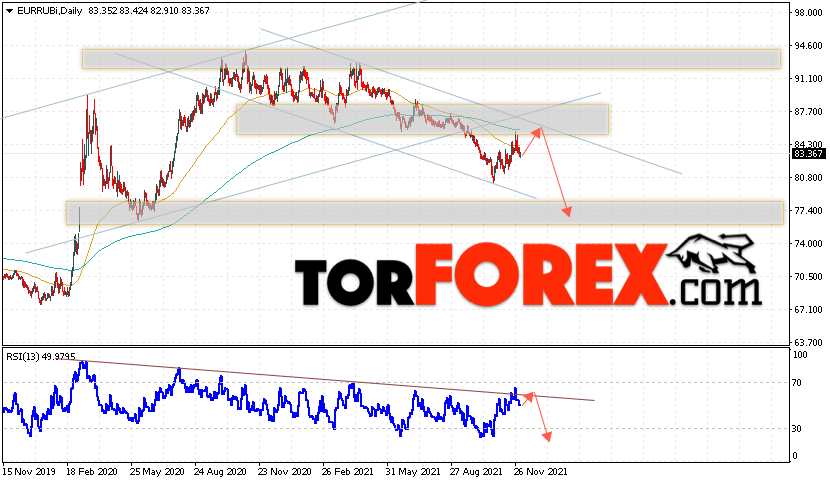
Task: Click the RSI 70 level label
Action: tap(797, 382)
